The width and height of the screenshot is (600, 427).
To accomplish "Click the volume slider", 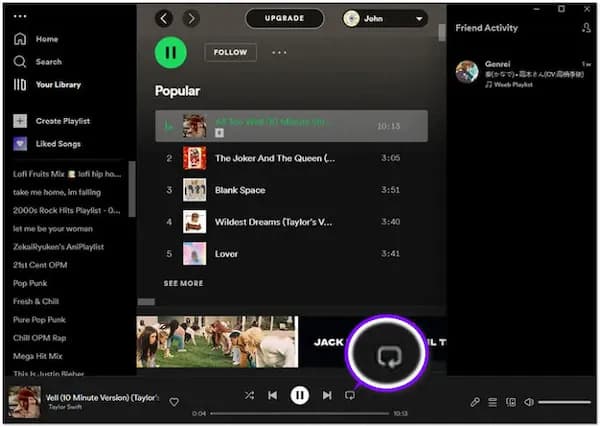I will [564, 402].
